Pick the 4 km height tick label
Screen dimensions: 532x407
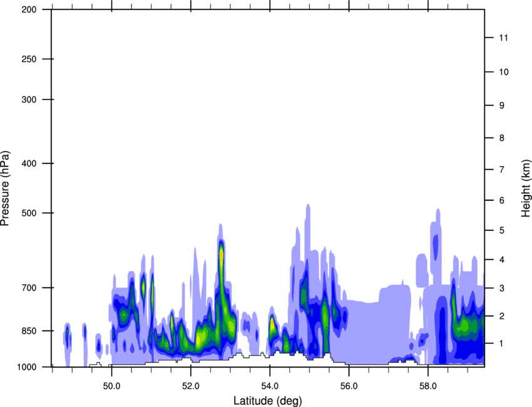[502, 260]
